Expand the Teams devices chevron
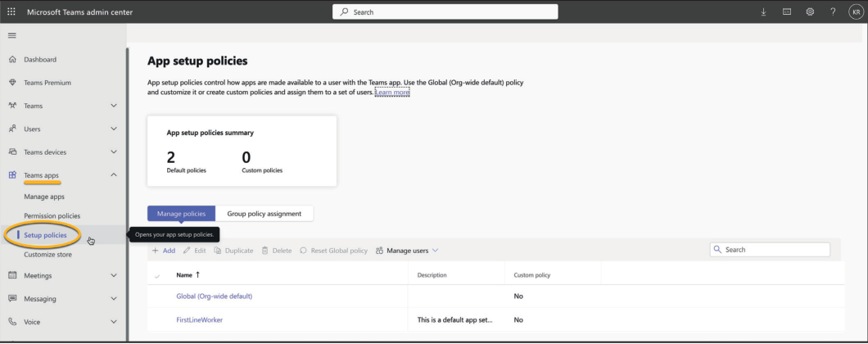Image resolution: width=868 pixels, height=344 pixels. (114, 152)
